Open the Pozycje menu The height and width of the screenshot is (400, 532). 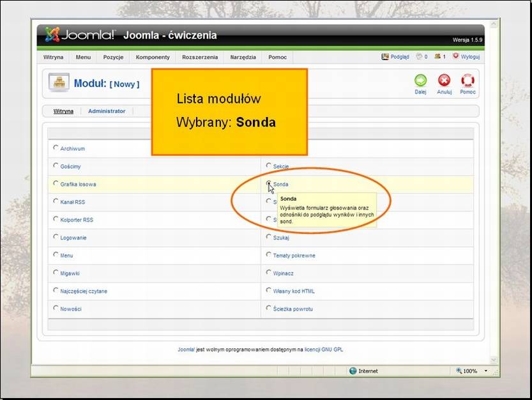pyautogui.click(x=113, y=57)
